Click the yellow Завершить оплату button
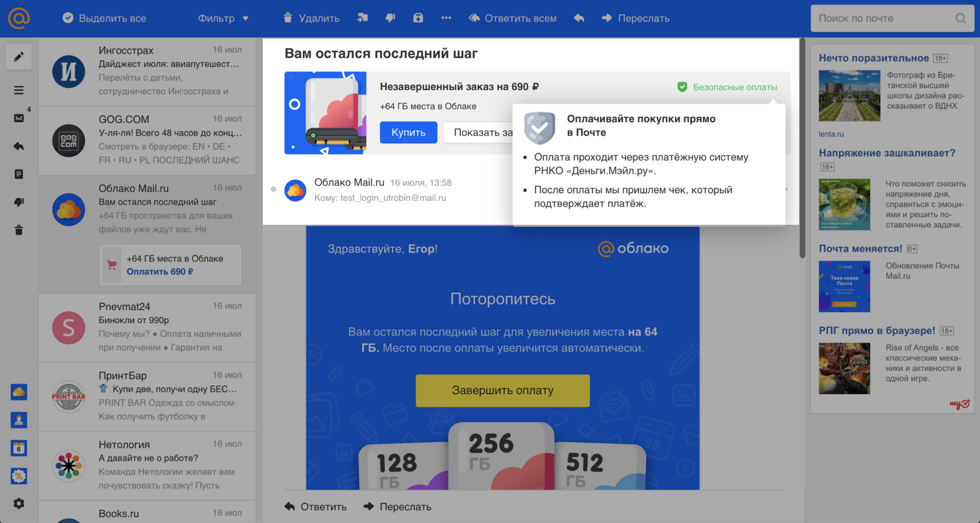 502,390
